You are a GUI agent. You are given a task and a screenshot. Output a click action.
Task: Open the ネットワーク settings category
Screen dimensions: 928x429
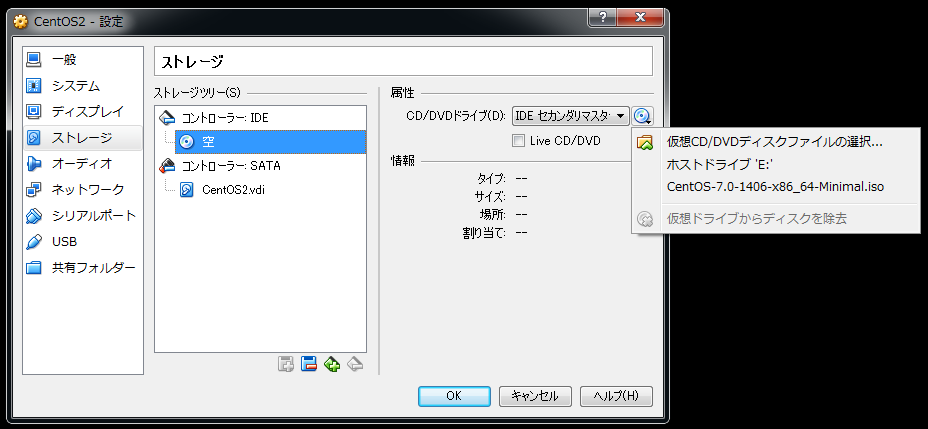[82, 189]
